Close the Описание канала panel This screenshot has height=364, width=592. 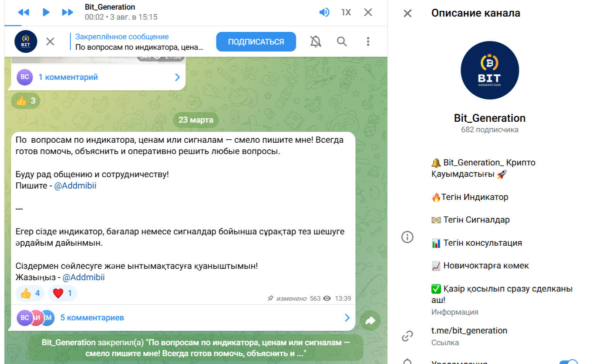pyautogui.click(x=407, y=13)
